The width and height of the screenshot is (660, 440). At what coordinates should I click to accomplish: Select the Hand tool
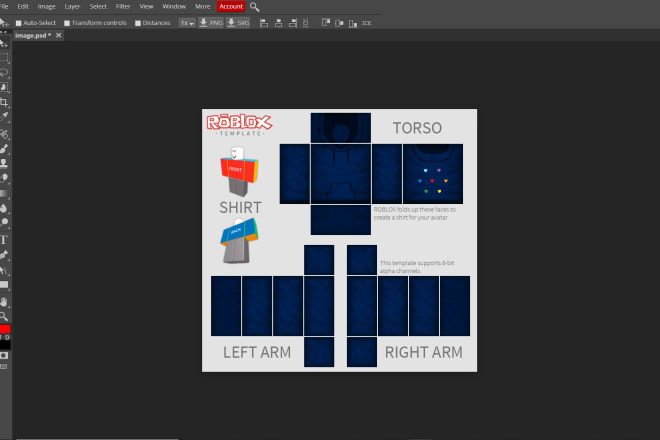tap(4, 302)
